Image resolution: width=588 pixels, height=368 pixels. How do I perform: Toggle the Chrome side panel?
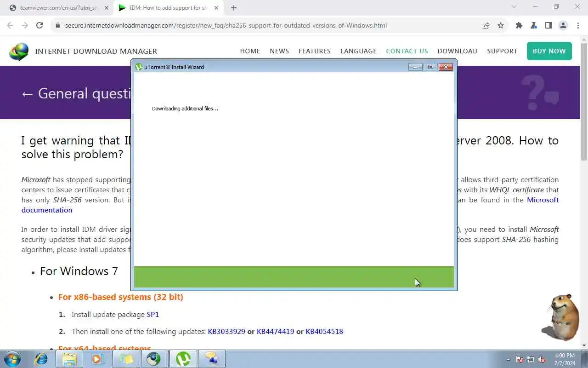(548, 25)
